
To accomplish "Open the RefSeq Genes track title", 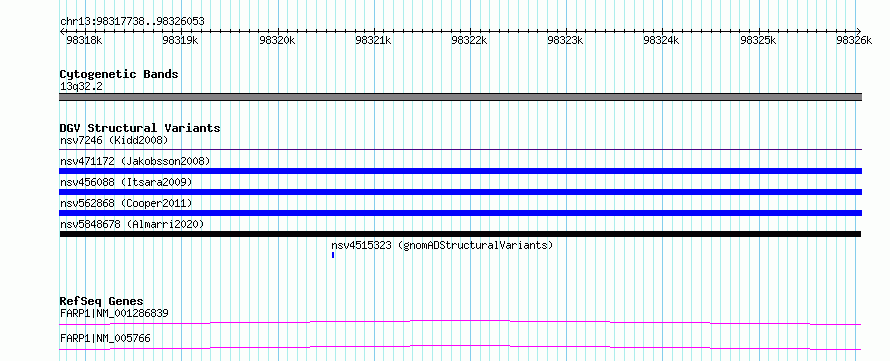I will pyautogui.click(x=102, y=301).
